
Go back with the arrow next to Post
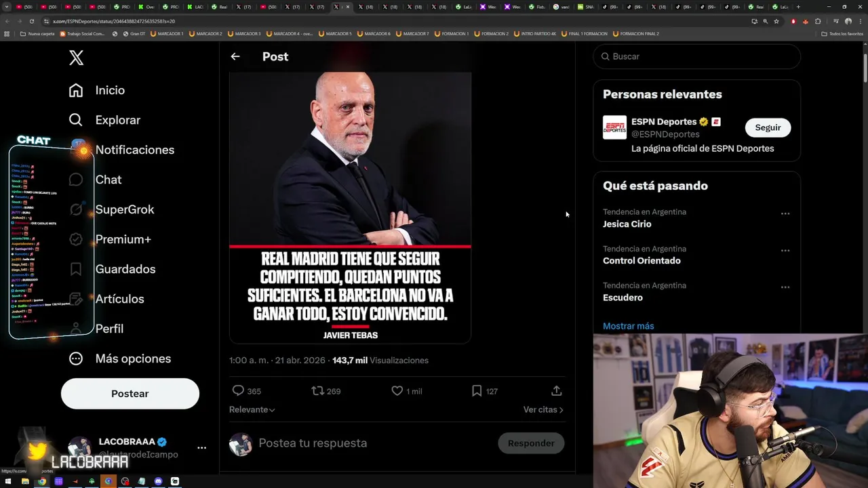coord(235,57)
